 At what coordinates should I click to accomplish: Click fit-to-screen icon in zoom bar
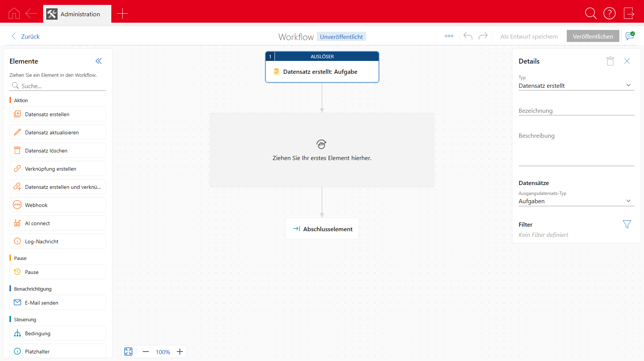(x=128, y=352)
